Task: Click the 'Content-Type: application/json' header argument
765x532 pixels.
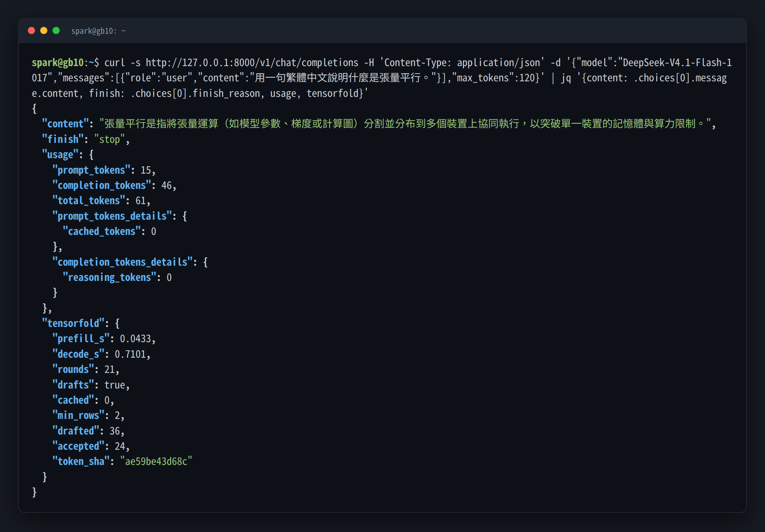Action: [x=462, y=63]
